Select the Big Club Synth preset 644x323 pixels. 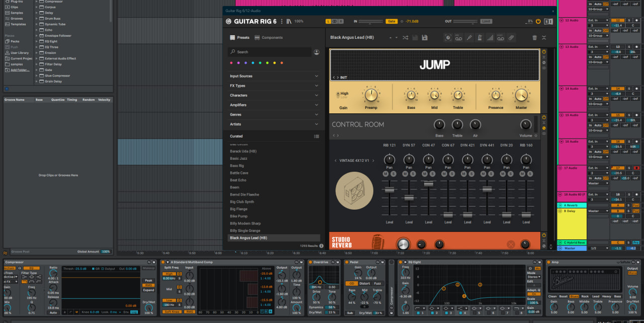click(242, 202)
